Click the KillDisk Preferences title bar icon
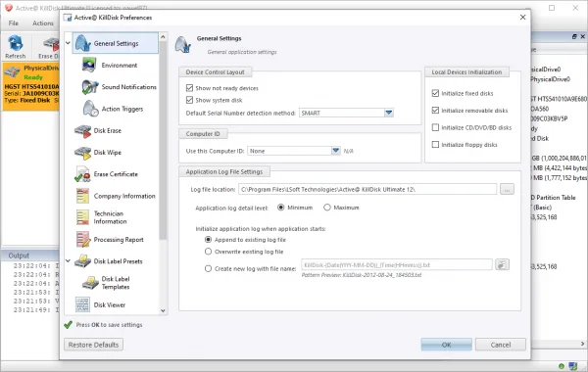 click(68, 18)
